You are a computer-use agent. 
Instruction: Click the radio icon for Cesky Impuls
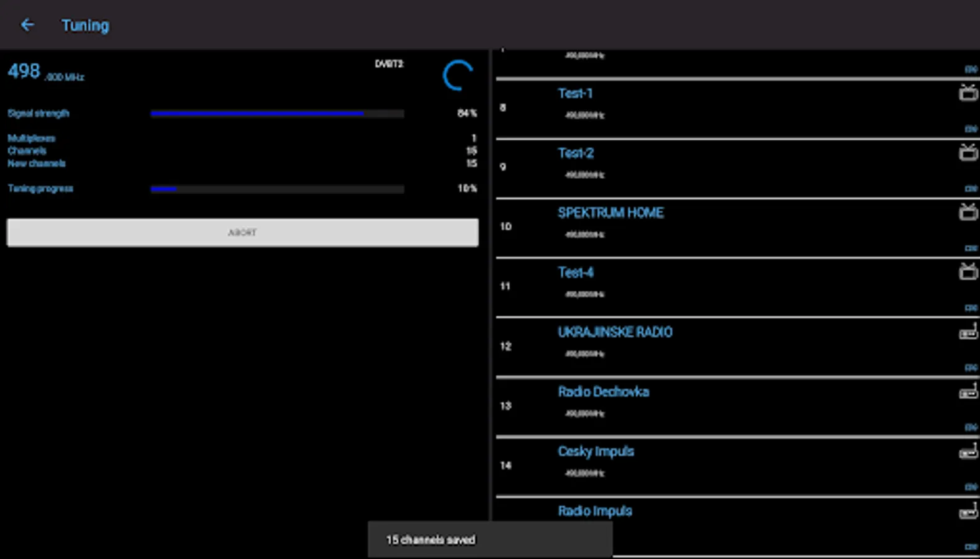tap(968, 452)
